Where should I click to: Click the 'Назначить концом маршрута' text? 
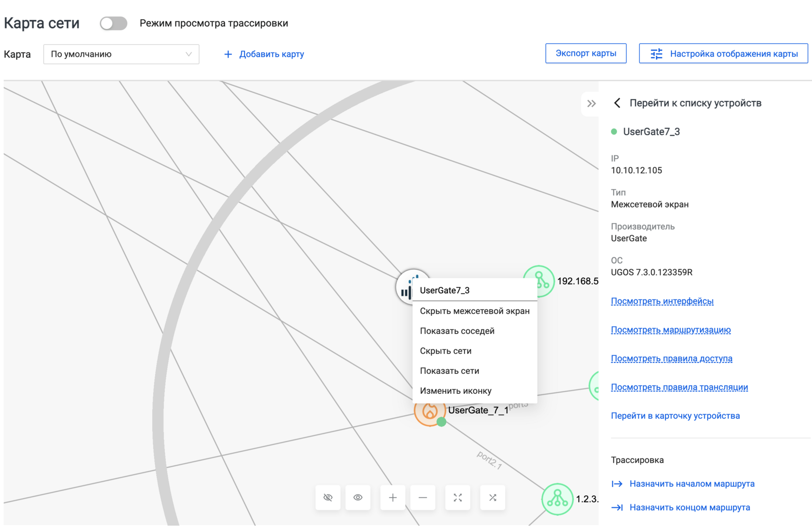point(690,507)
